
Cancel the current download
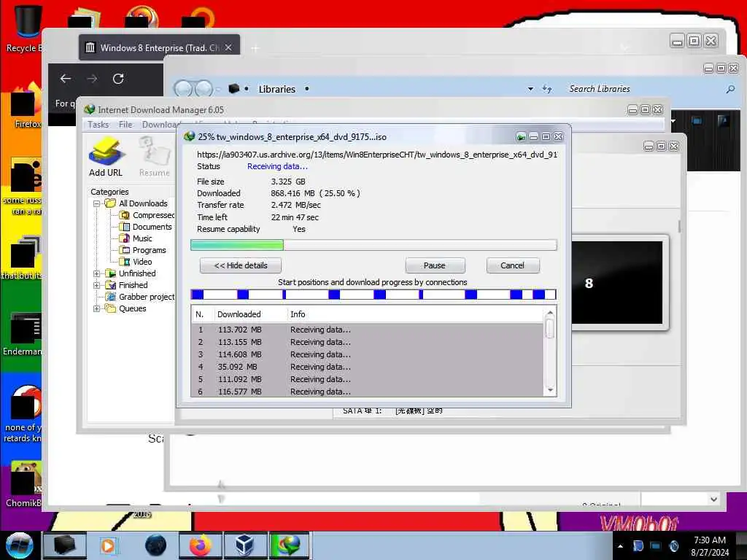[512, 265]
